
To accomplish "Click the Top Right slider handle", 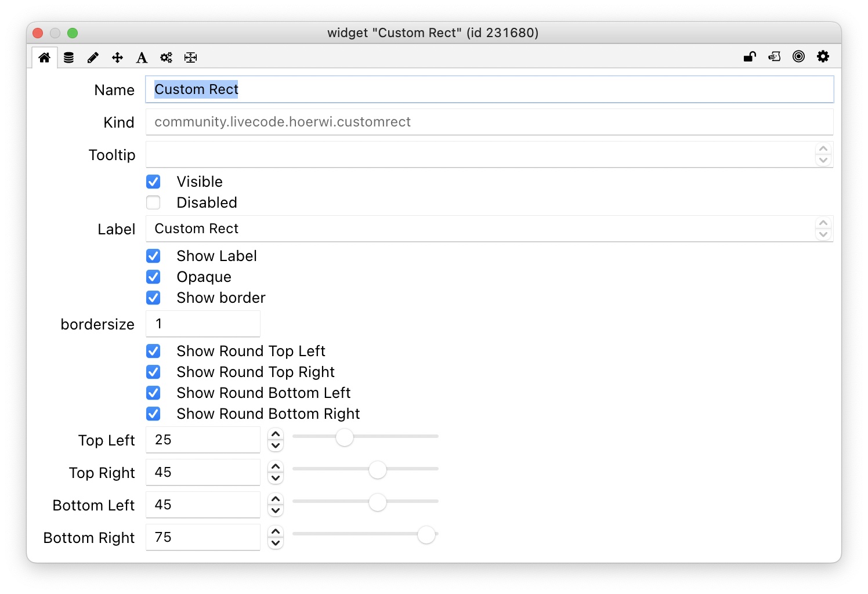I will coord(378,469).
